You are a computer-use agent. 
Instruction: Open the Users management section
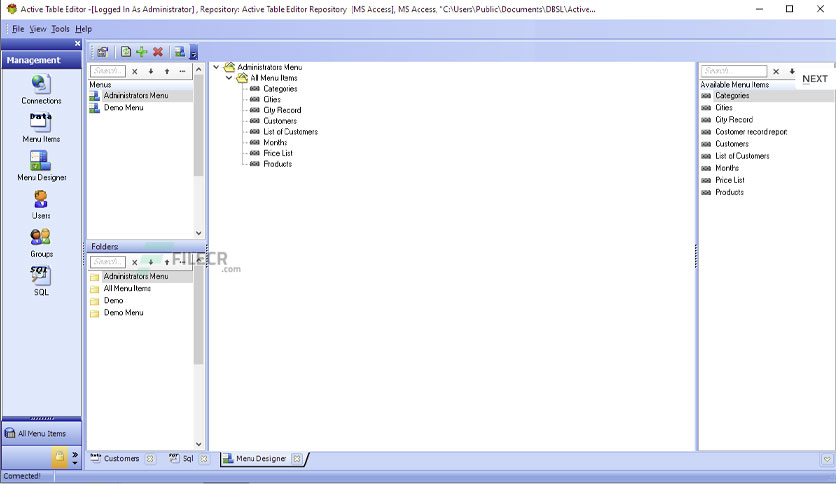click(x=41, y=205)
